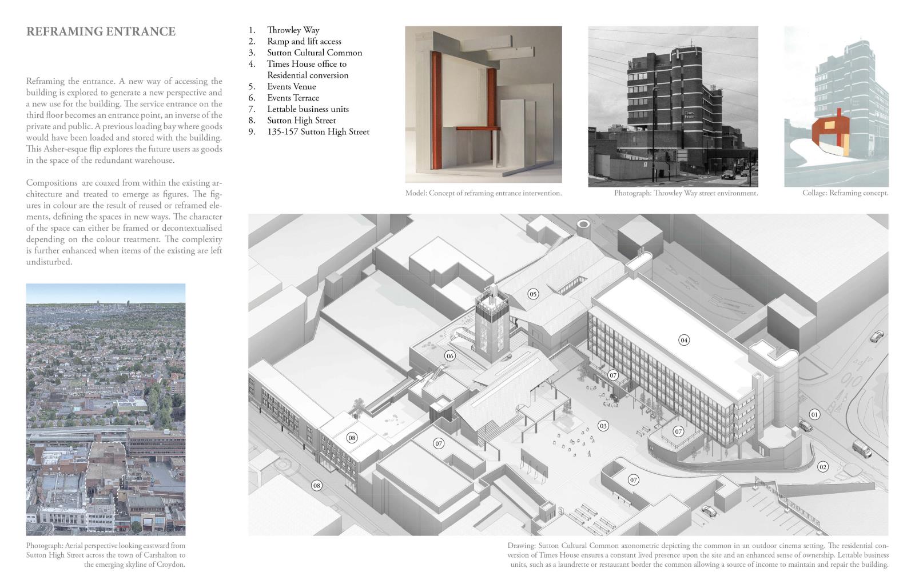This screenshot has height=588, width=915.
Task: Click circled marker 01 on the axonometric
Action: pos(814,414)
